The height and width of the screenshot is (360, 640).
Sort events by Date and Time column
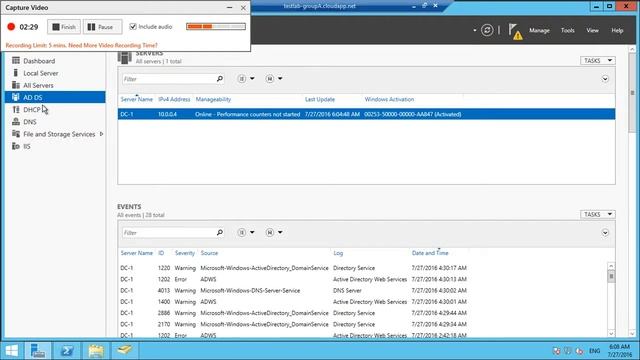430,253
